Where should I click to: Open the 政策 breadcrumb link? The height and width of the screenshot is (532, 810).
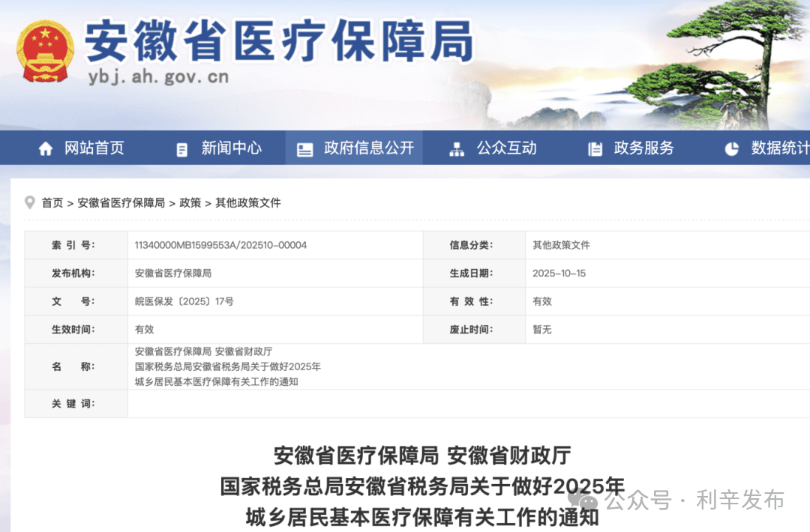pyautogui.click(x=190, y=202)
